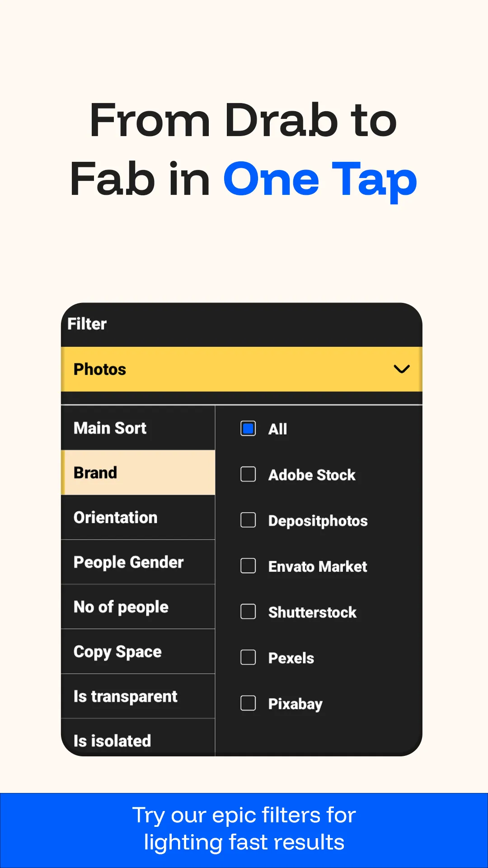The image size is (488, 868).
Task: Show the No of people filter
Action: point(138,607)
